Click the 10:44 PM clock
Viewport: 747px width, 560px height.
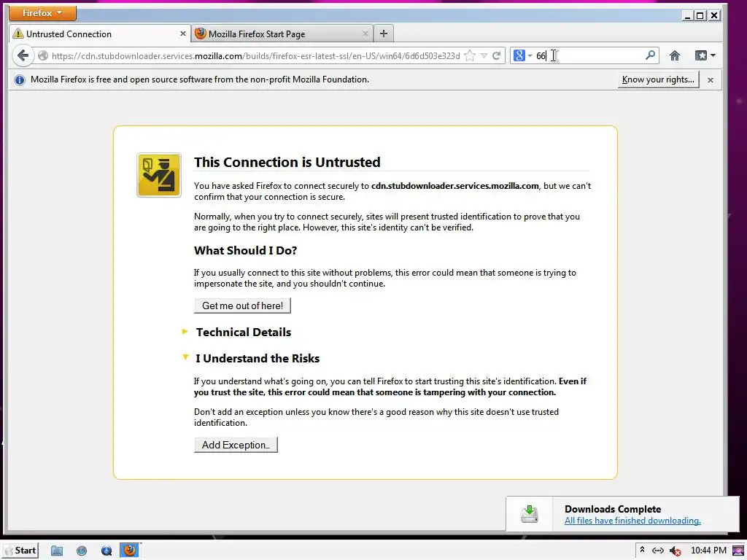pyautogui.click(x=708, y=551)
